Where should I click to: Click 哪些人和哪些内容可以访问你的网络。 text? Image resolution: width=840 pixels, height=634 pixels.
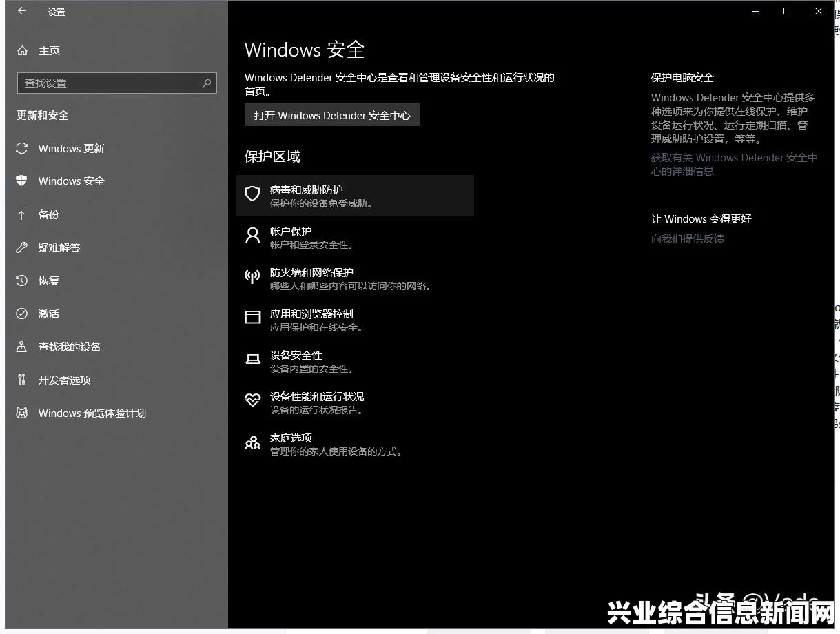pos(351,286)
